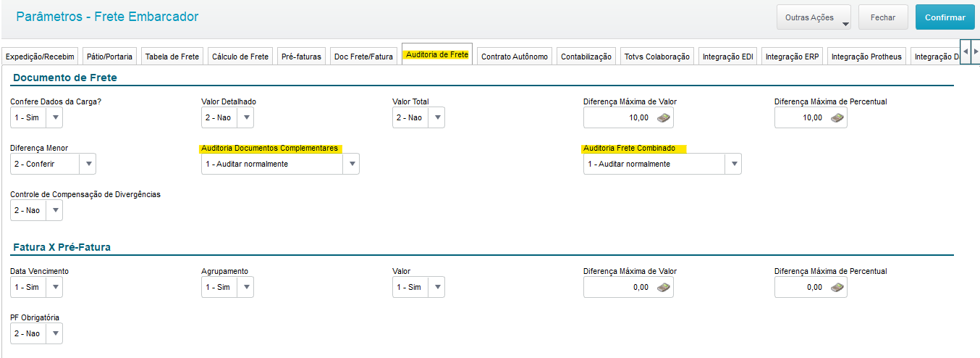Click the Fechar button
This screenshot has width=980, height=358.
[x=883, y=17]
